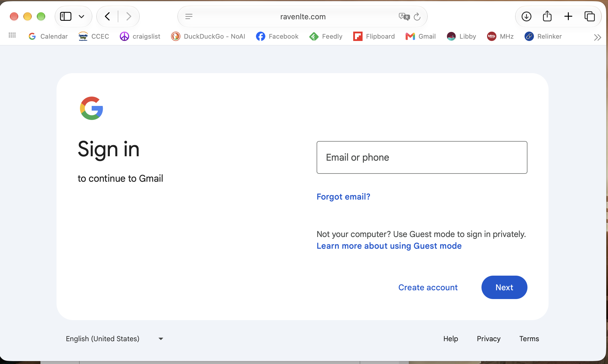Image resolution: width=608 pixels, height=364 pixels.
Task: Open the Facebook bookmark
Action: (x=277, y=36)
